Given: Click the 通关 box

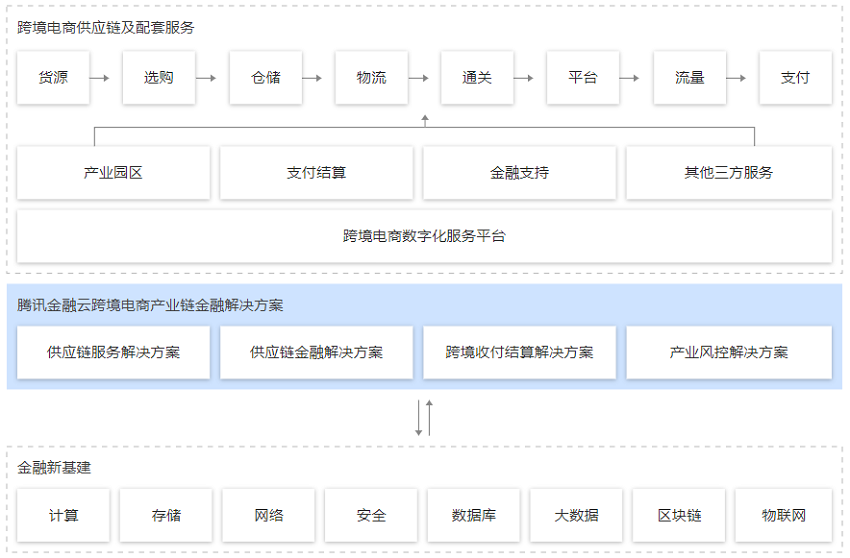Looking at the screenshot, I should pyautogui.click(x=477, y=78).
